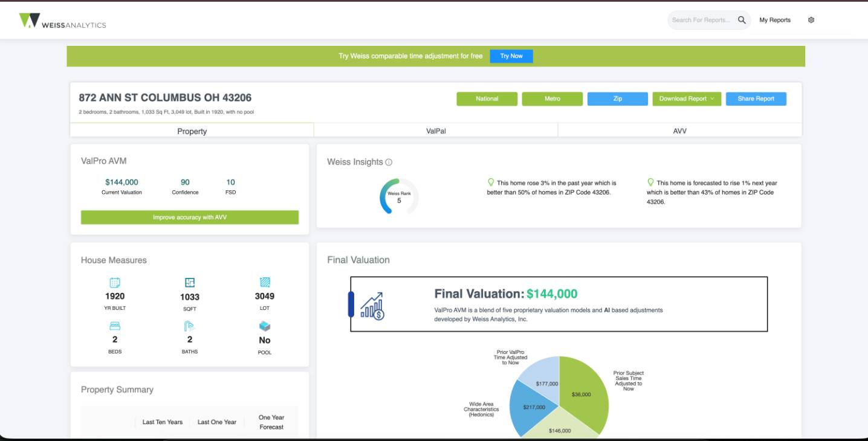Viewport: 868px width, 441px height.
Task: Click the Confidence value 90
Action: pyautogui.click(x=185, y=182)
